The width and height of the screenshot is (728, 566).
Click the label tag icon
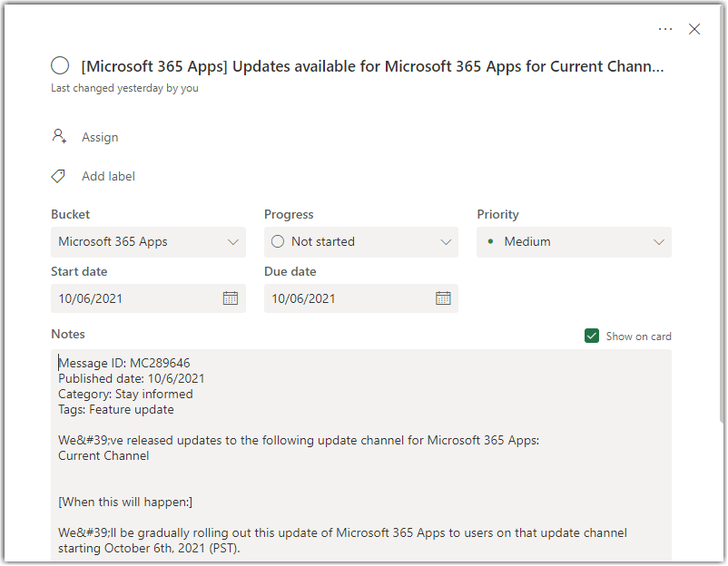point(59,176)
